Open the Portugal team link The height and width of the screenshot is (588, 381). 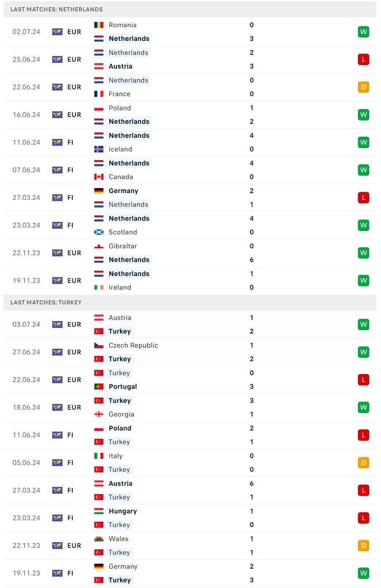click(x=123, y=387)
